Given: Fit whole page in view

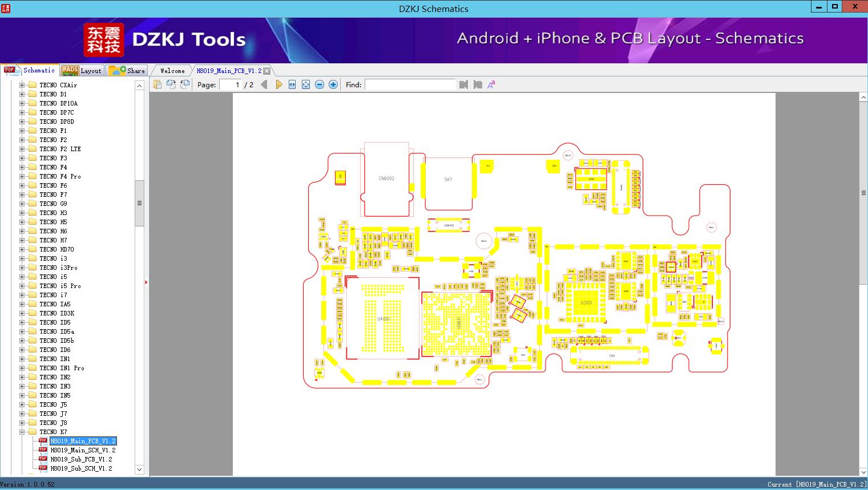Looking at the screenshot, I should click(306, 84).
